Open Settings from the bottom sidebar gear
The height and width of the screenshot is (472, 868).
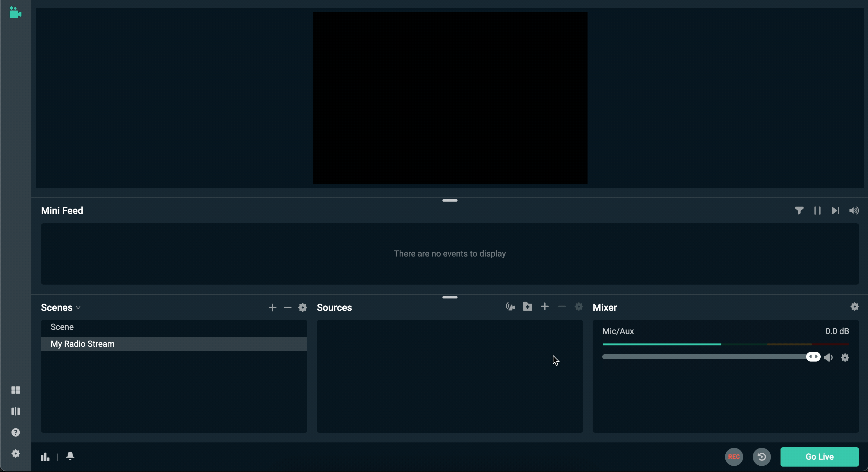point(15,454)
